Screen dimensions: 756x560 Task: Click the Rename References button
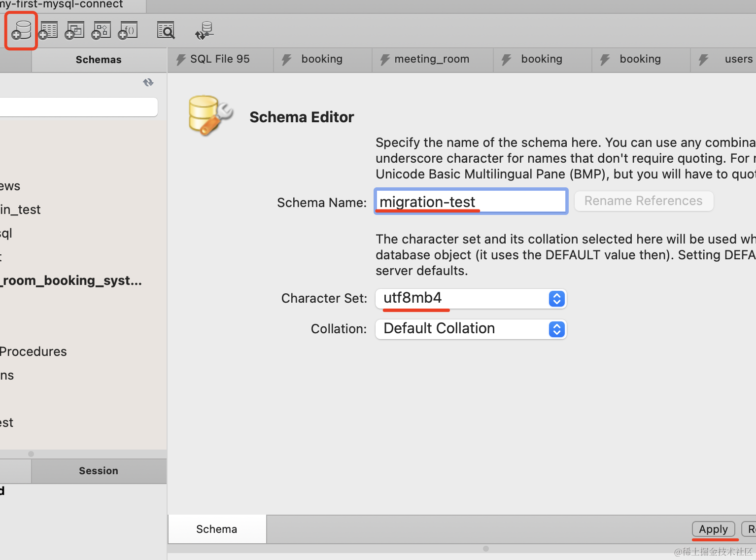point(644,201)
